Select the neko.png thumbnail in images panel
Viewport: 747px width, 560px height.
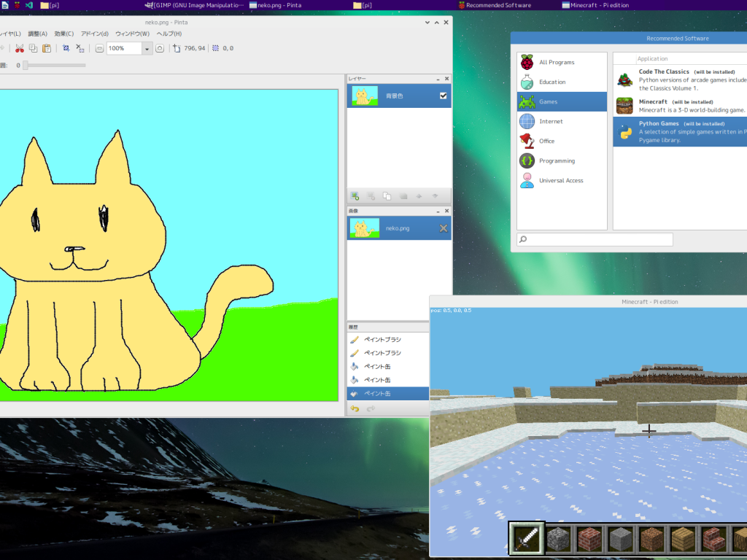(365, 228)
